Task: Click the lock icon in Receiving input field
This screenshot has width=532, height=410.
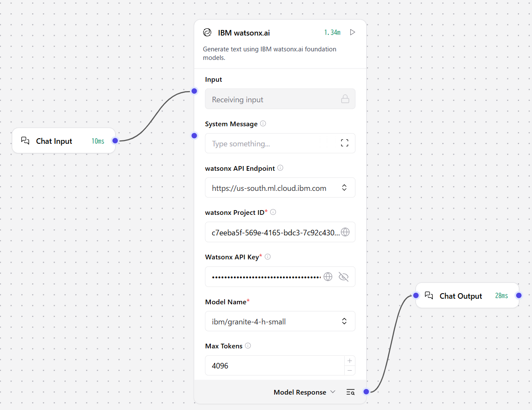Action: pos(345,99)
